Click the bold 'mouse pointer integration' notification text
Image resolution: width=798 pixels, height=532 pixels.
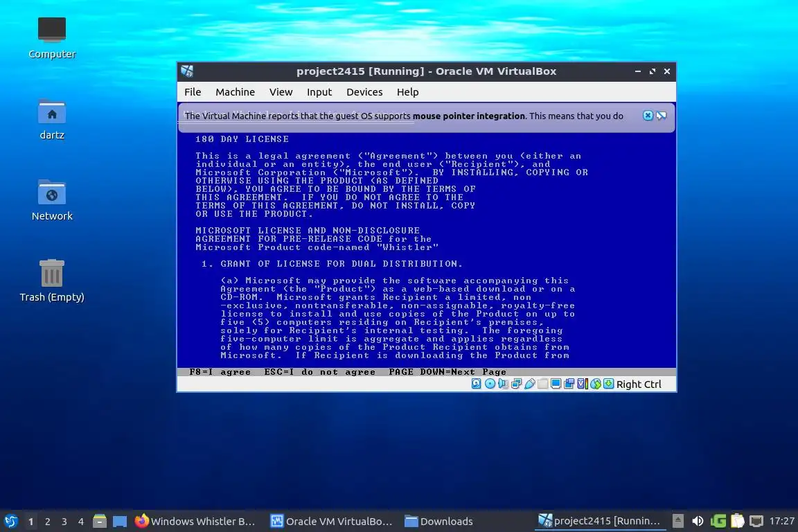[x=469, y=116]
